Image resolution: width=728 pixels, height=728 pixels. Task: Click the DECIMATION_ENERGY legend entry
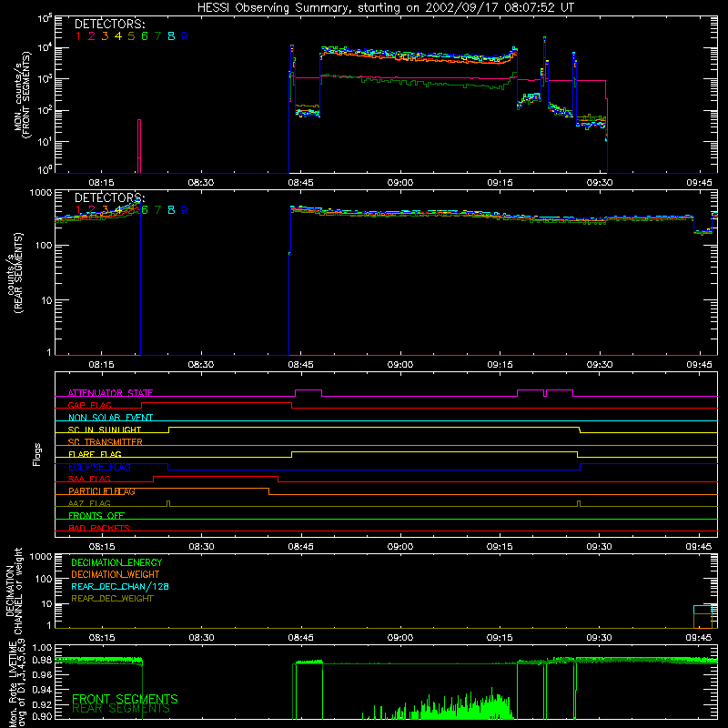click(x=116, y=562)
